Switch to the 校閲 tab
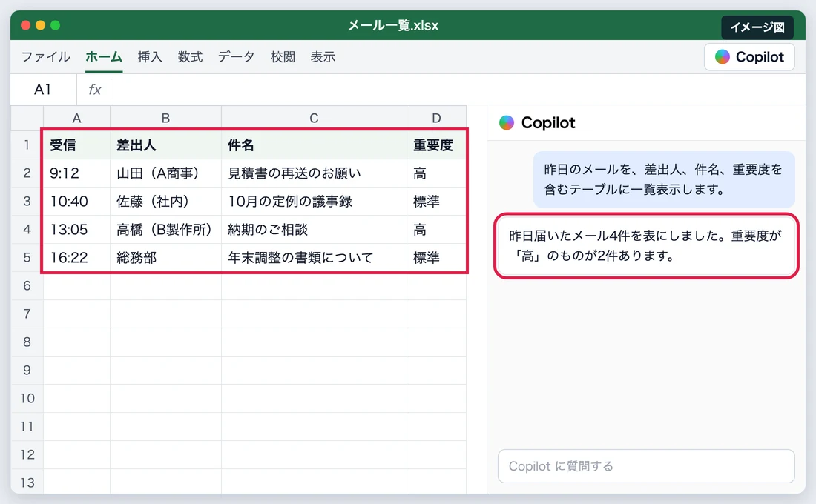The image size is (816, 504). [283, 56]
